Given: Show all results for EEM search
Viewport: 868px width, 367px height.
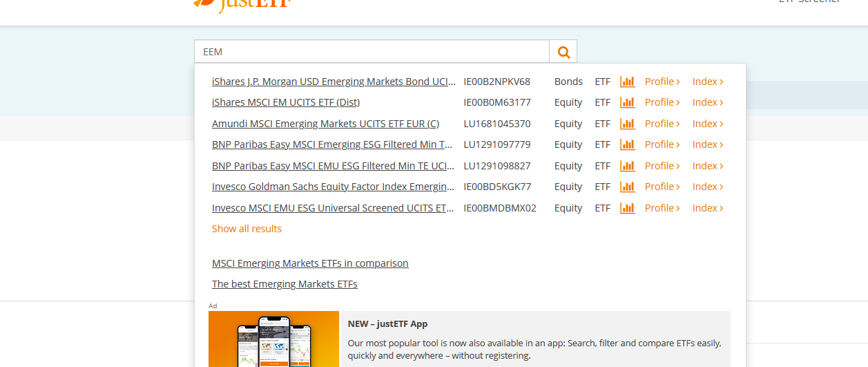Looking at the screenshot, I should click(x=247, y=229).
